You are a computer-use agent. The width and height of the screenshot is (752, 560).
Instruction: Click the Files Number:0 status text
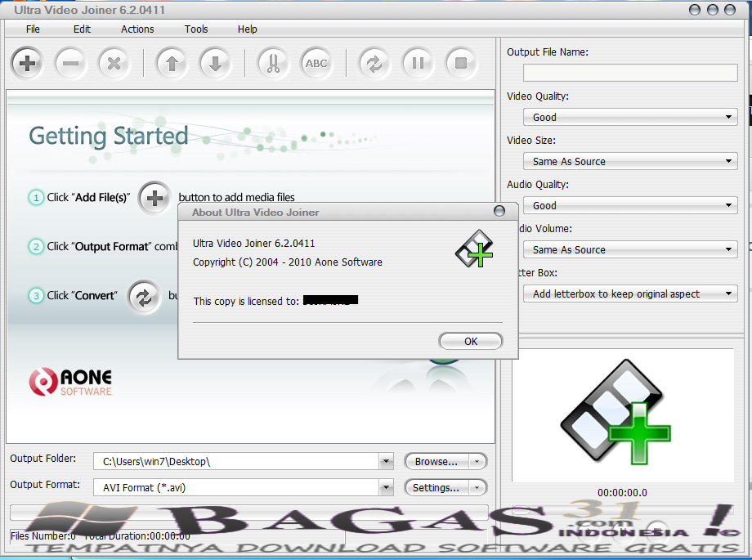click(x=43, y=536)
